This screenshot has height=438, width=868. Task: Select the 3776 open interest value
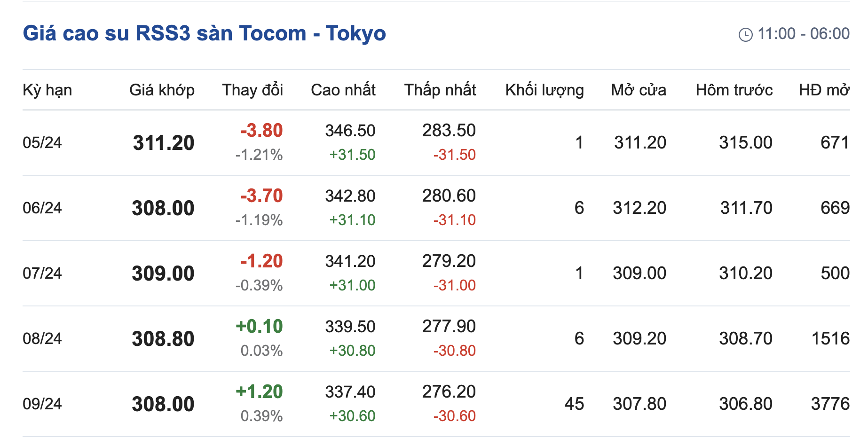(x=830, y=404)
